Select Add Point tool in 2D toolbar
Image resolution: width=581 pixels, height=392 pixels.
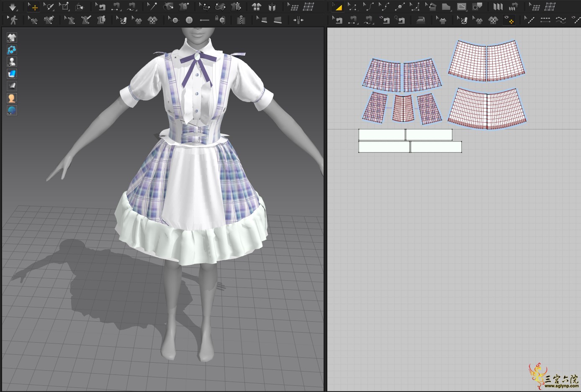tap(399, 7)
